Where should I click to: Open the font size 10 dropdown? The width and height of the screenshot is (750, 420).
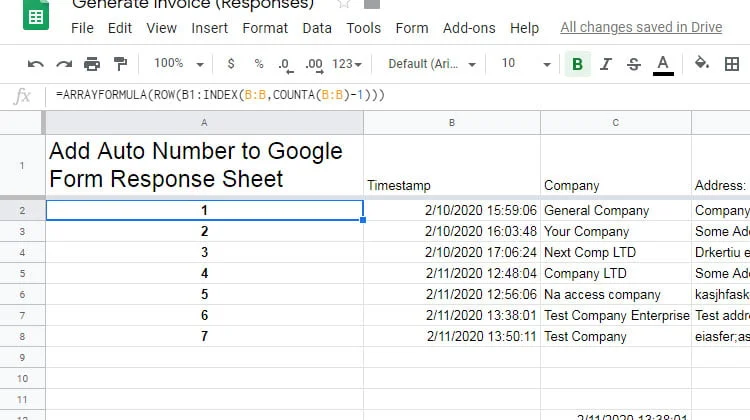click(526, 64)
